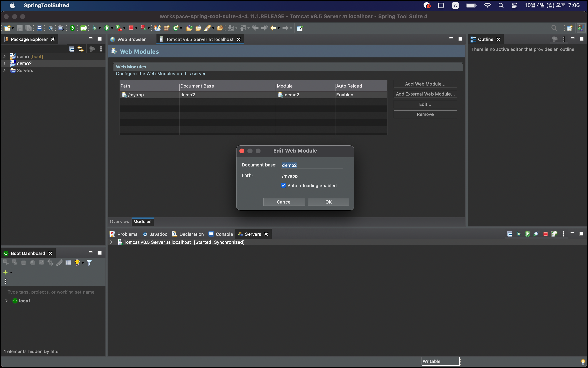Open the Apple menu
Image resolution: width=588 pixels, height=368 pixels.
pos(12,5)
